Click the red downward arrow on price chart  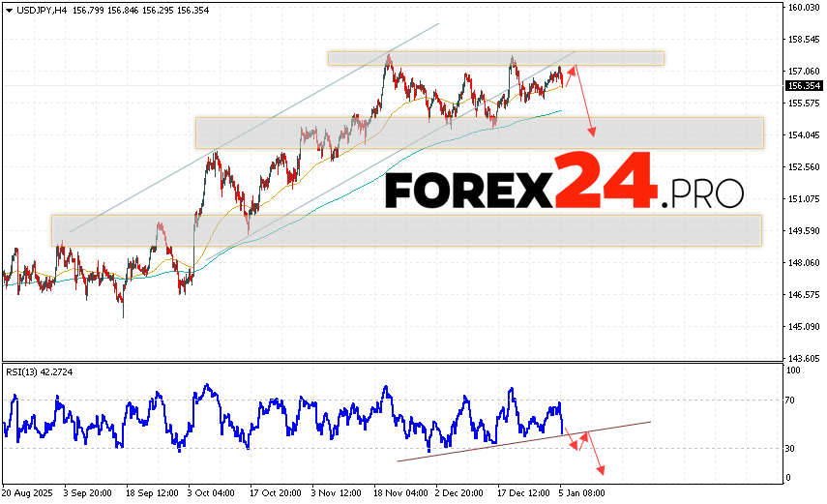pos(584,104)
